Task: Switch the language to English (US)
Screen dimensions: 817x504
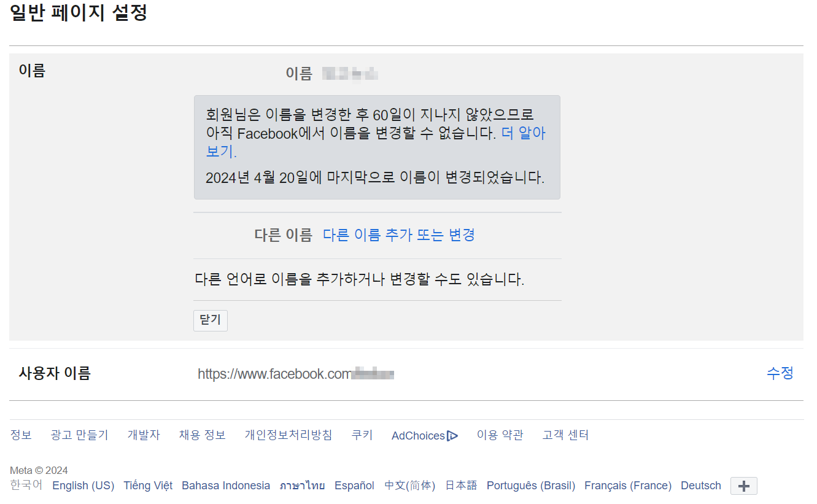Action: pyautogui.click(x=82, y=485)
